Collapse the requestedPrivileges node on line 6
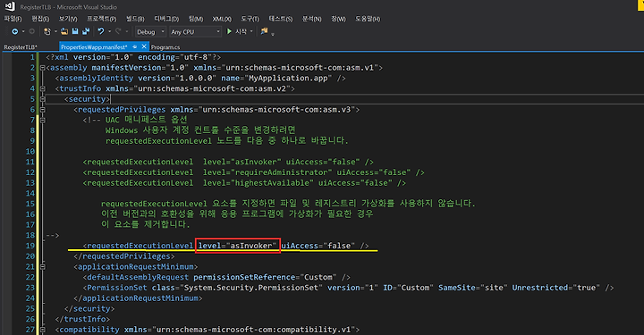This screenshot has width=644, height=335. click(42, 110)
